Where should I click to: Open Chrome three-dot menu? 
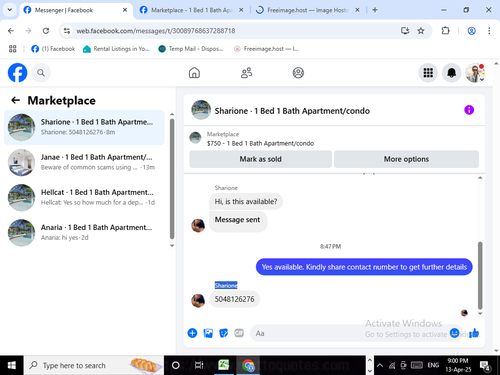click(x=489, y=31)
